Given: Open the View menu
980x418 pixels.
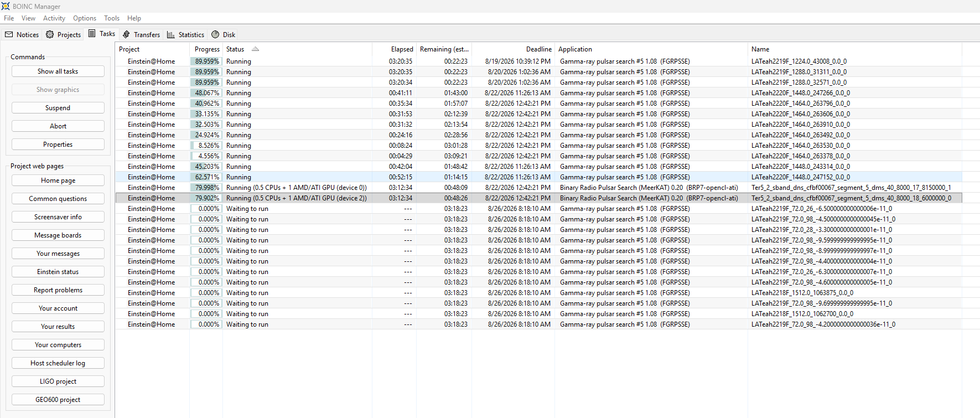Looking at the screenshot, I should (28, 18).
